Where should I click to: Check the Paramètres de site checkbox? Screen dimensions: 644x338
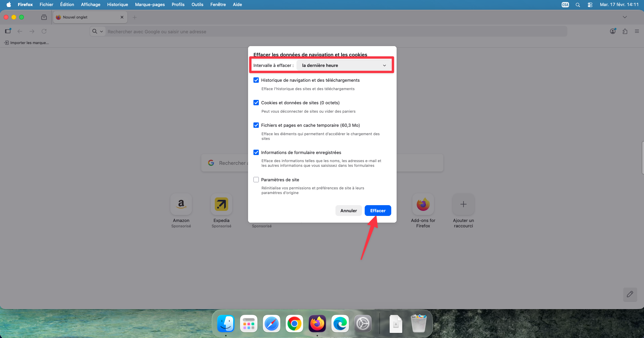point(256,180)
